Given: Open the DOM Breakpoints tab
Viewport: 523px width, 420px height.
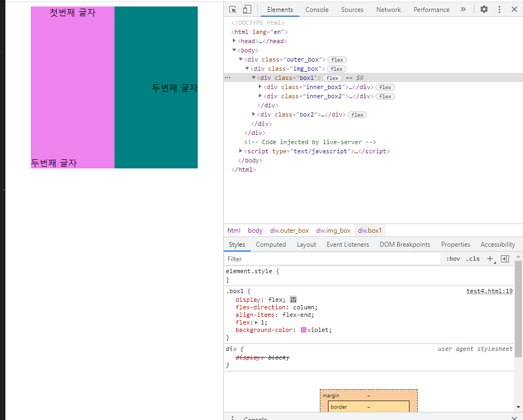Looking at the screenshot, I should pyautogui.click(x=405, y=245).
